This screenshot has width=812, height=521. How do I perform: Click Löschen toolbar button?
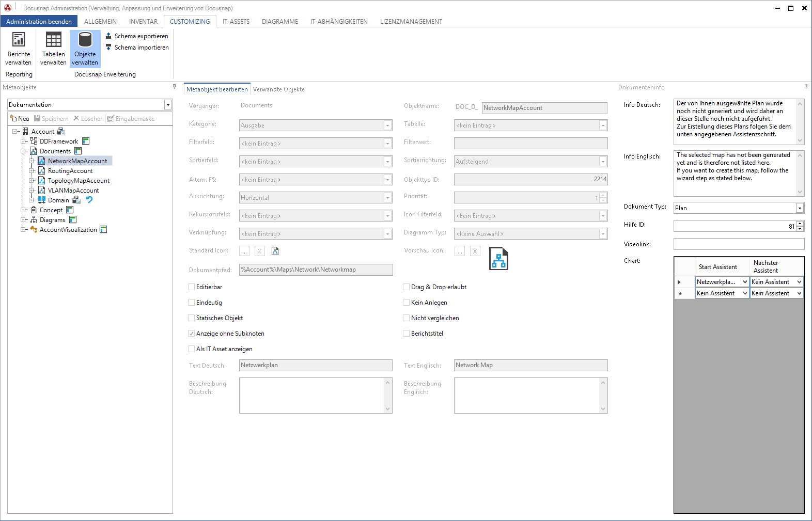pyautogui.click(x=88, y=119)
